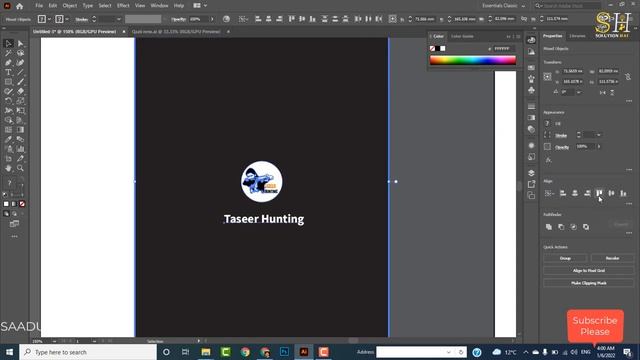The width and height of the screenshot is (640, 360).
Task: Open rotation angle dropdown in Transform
Action: (579, 92)
